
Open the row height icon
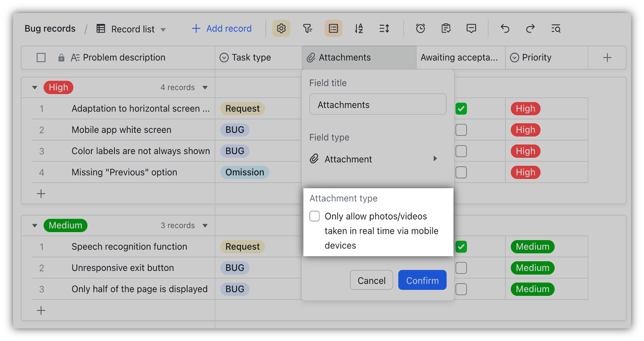384,29
